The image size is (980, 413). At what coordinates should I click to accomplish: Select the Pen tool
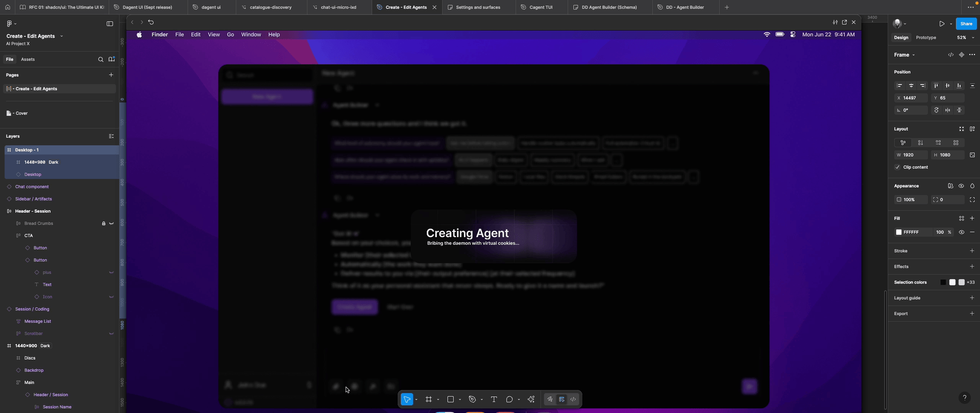click(472, 399)
